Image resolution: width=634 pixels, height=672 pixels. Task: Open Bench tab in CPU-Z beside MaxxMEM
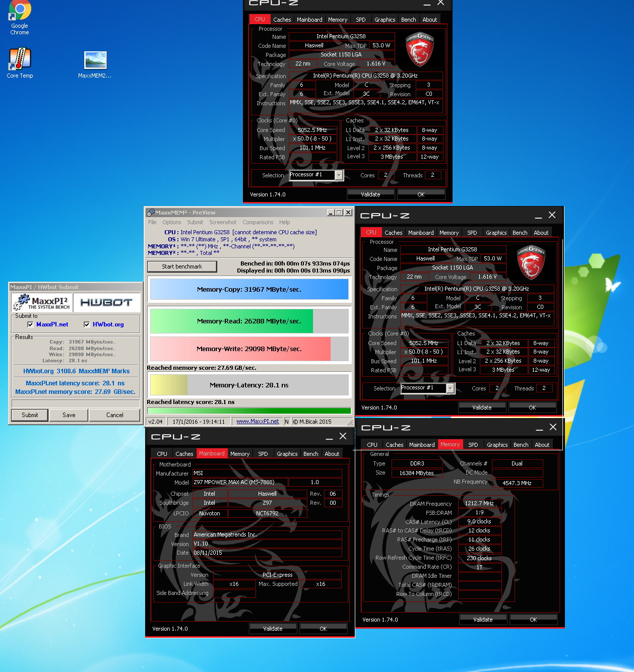[x=520, y=233]
